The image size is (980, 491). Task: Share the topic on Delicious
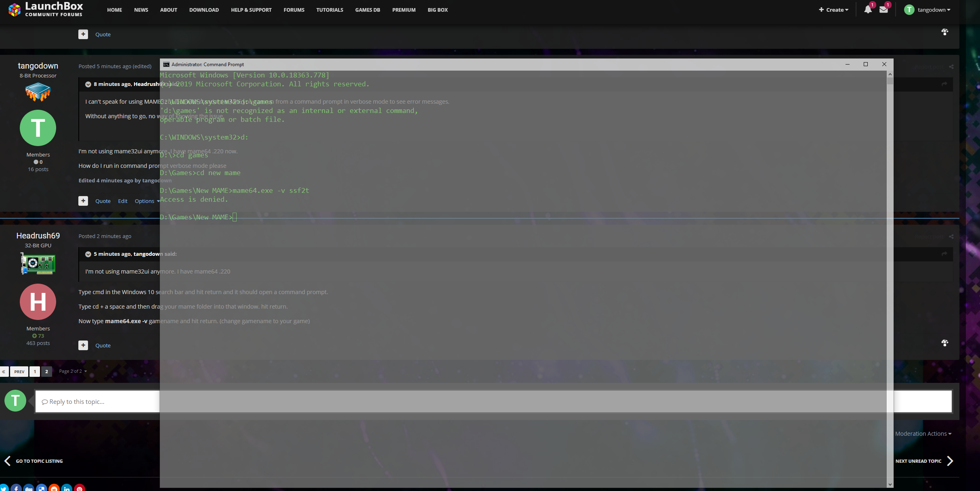[42, 489]
